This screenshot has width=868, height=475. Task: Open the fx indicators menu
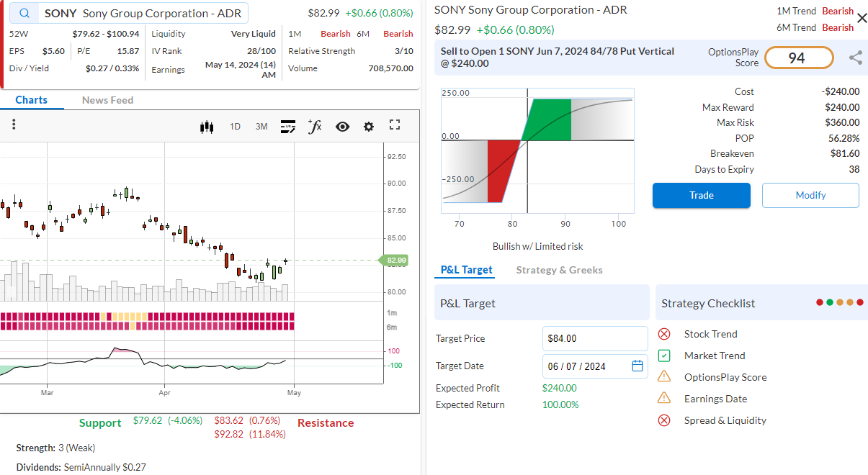pyautogui.click(x=314, y=127)
